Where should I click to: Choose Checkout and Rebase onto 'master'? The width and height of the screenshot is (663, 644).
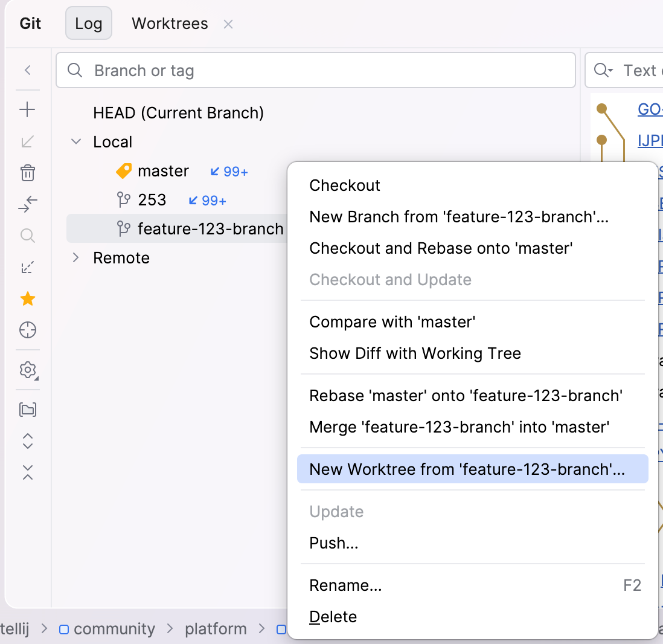pyautogui.click(x=472, y=248)
